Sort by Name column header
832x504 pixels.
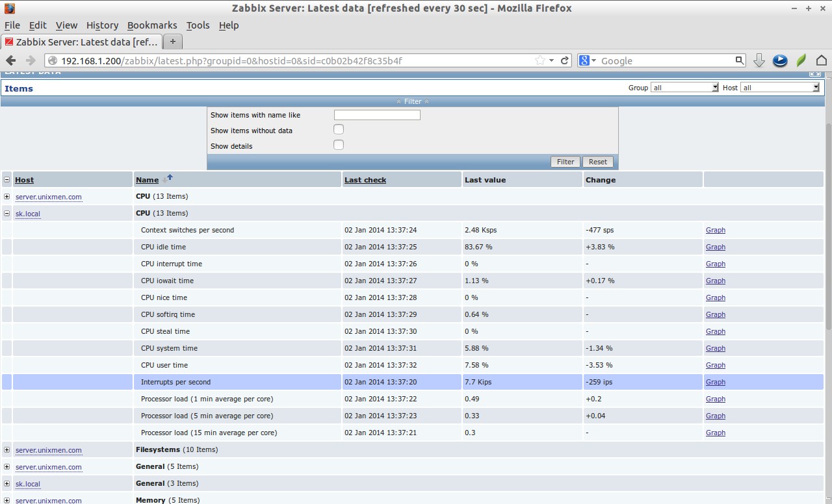[x=147, y=180]
